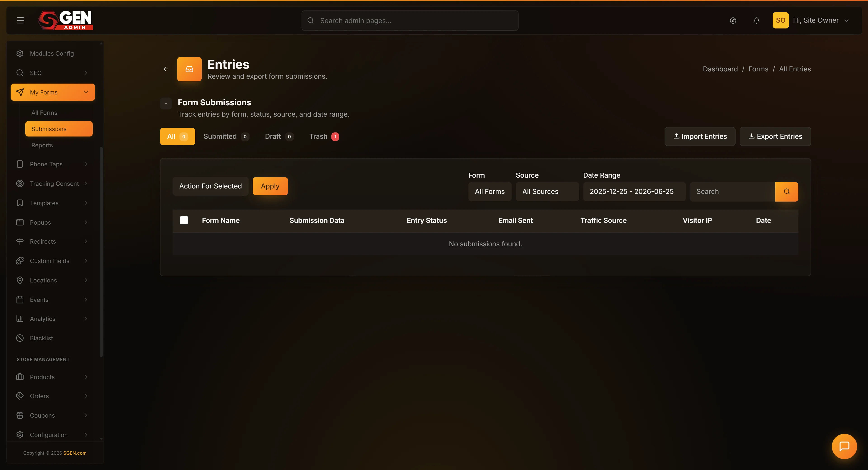This screenshot has width=868, height=470.
Task: Click the All Entries breadcrumb text
Action: coord(795,69)
